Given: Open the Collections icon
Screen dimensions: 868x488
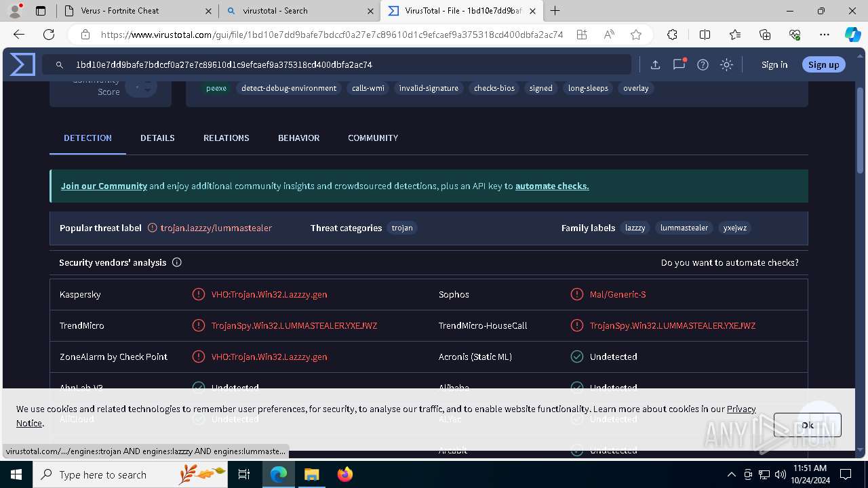Looking at the screenshot, I should [x=765, y=35].
